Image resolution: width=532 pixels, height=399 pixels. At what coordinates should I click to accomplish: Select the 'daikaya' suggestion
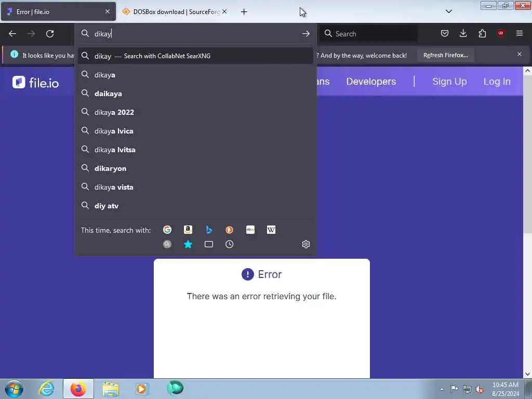(195, 94)
